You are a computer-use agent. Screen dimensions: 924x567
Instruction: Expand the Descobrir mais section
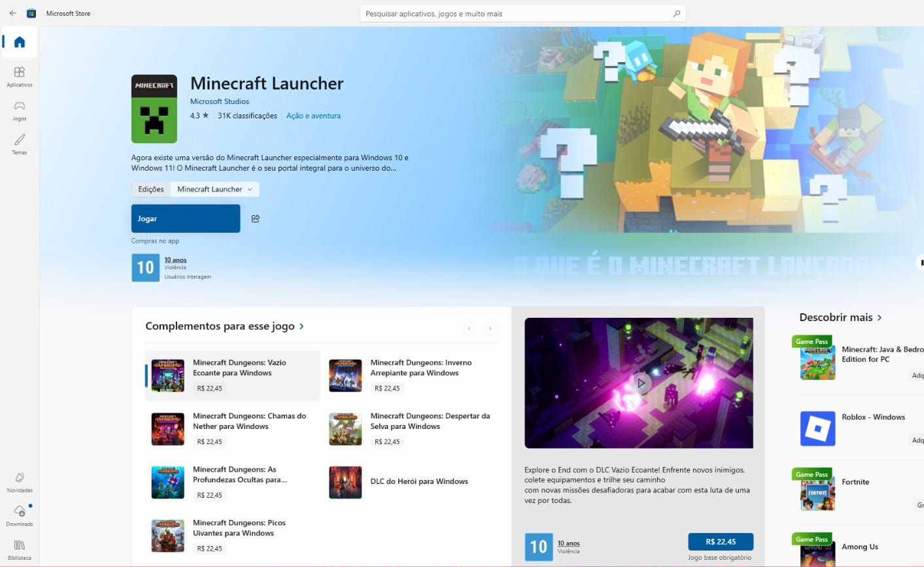[x=841, y=317]
